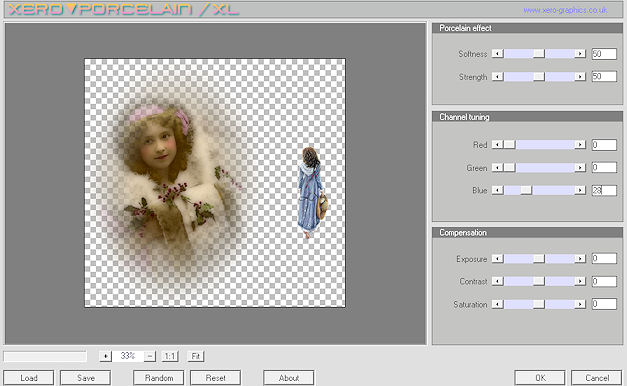Screen dimensions: 627x386
Task: Set preview zoom to 1:1
Action: point(170,356)
